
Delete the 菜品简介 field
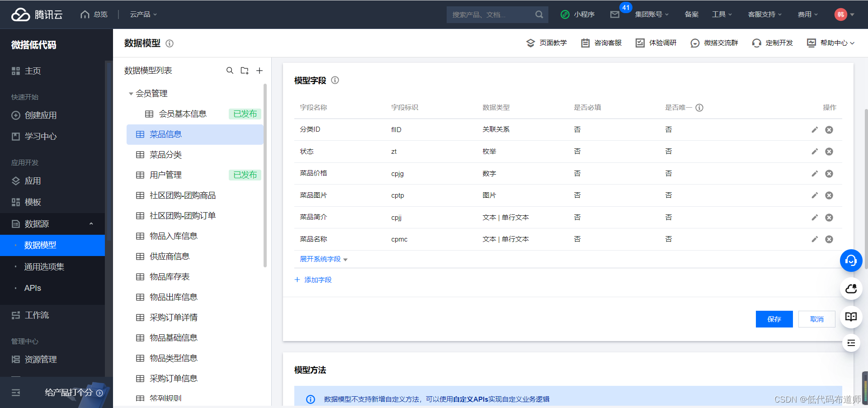point(829,218)
